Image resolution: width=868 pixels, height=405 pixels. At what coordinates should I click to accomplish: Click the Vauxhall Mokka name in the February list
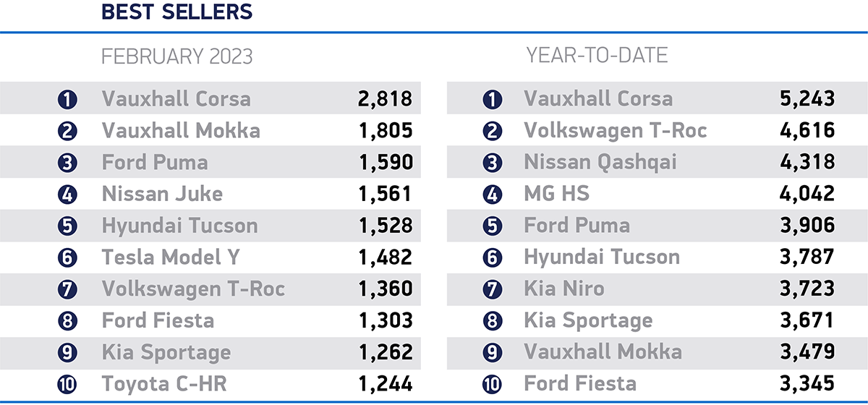tap(181, 131)
